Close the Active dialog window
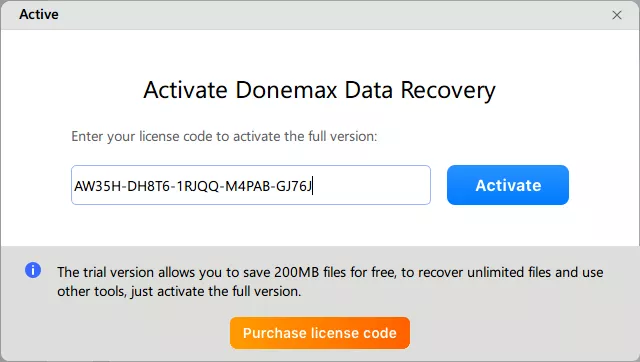Viewport: 640px width, 362px height. 617,15
